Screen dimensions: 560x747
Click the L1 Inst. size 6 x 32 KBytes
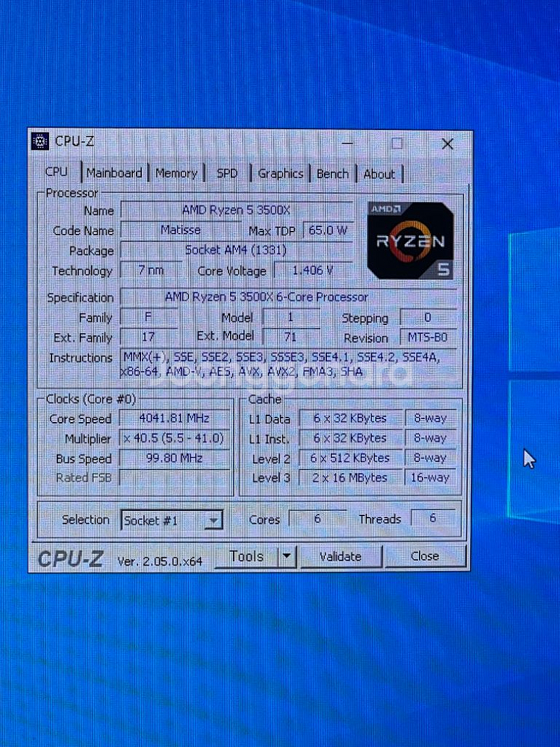[x=350, y=438]
